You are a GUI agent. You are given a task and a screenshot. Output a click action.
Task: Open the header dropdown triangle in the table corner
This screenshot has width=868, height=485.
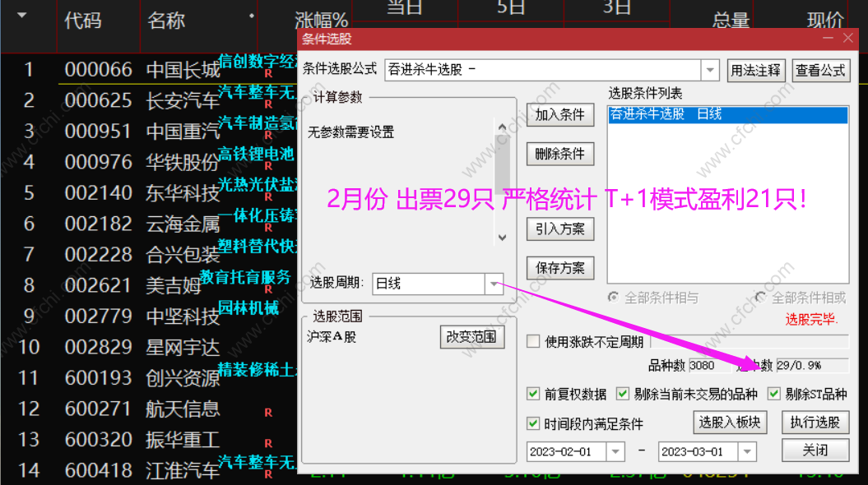pyautogui.click(x=22, y=16)
